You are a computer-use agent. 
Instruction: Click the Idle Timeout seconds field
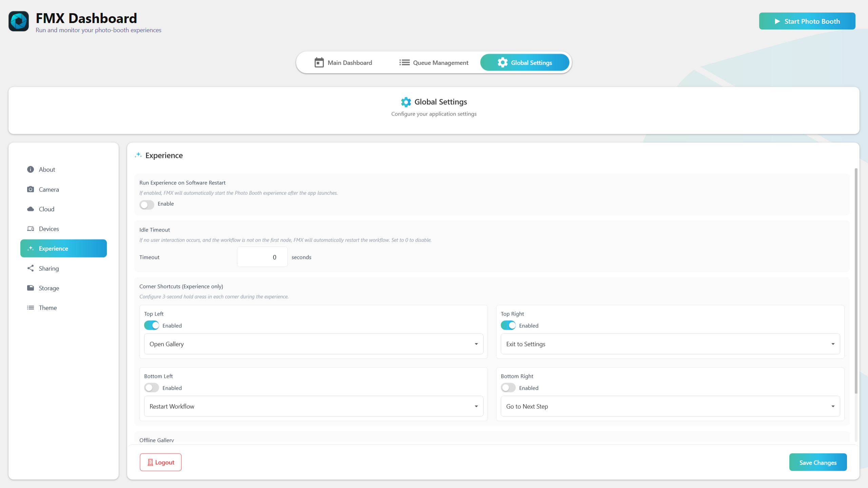click(262, 257)
